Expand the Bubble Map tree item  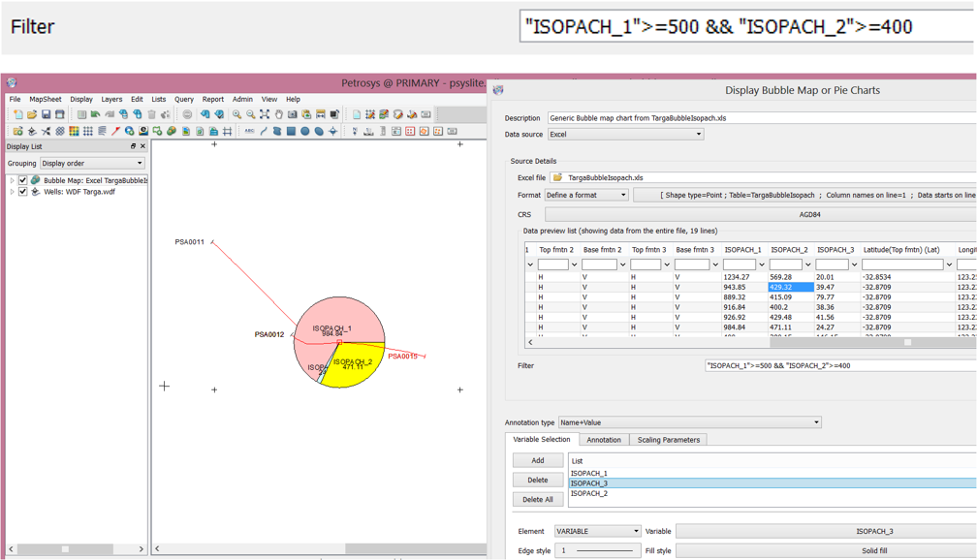[13, 180]
